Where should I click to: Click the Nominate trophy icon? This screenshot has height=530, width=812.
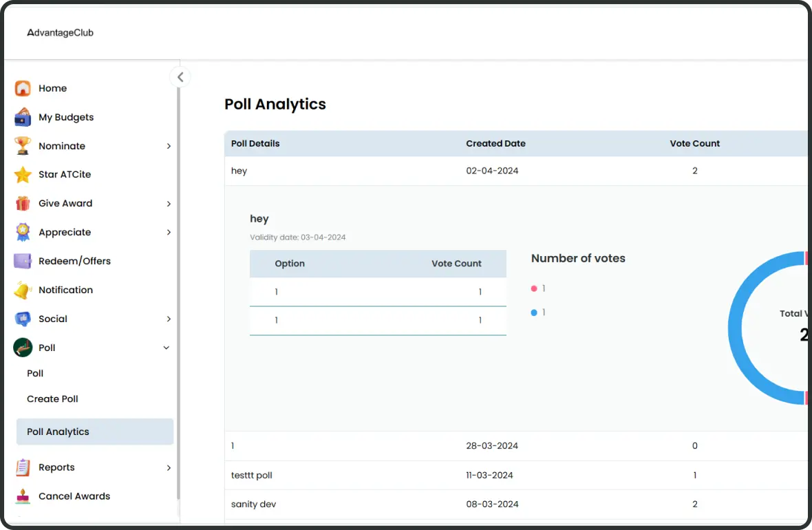point(23,146)
